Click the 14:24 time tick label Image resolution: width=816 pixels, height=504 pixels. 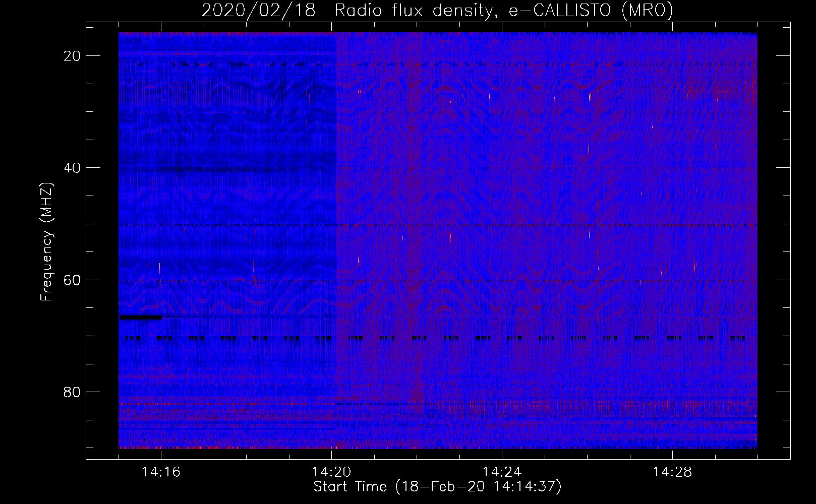point(502,472)
